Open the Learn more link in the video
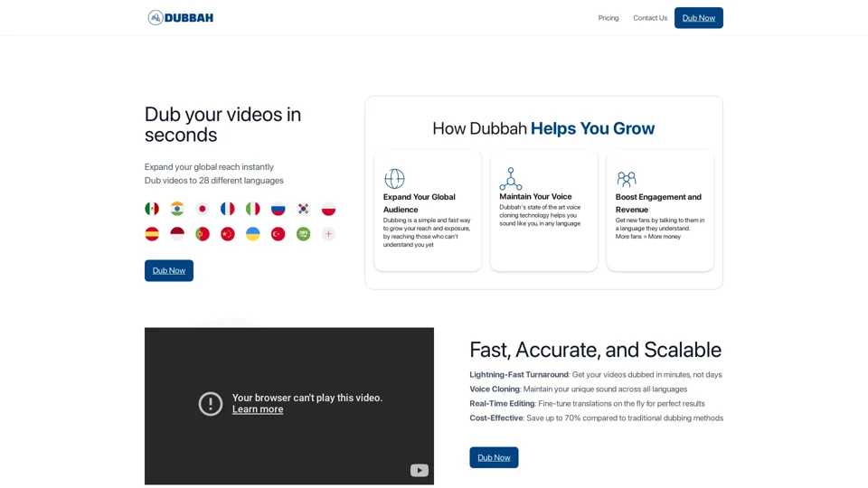The width and height of the screenshot is (868, 488). coord(258,409)
